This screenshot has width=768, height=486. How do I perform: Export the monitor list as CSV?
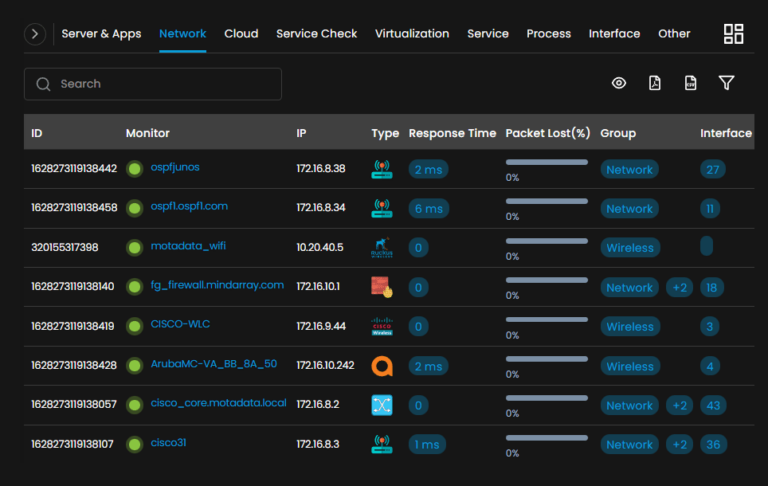tap(690, 83)
